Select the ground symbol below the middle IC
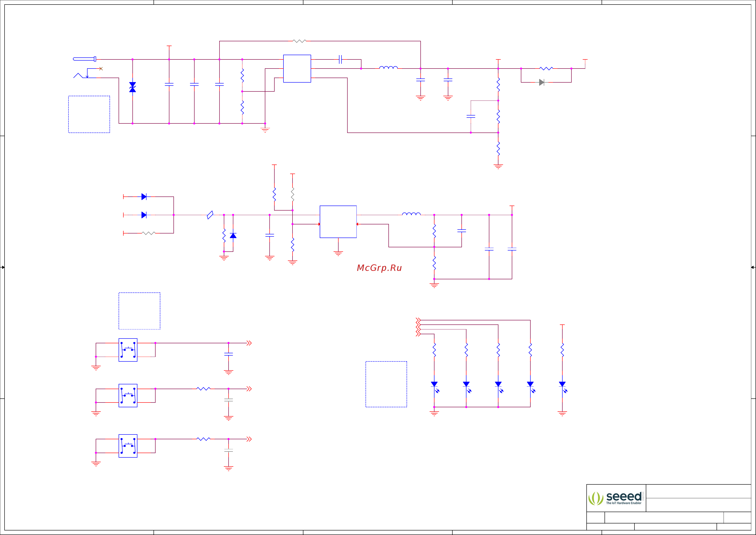The image size is (756, 535). pos(338,254)
